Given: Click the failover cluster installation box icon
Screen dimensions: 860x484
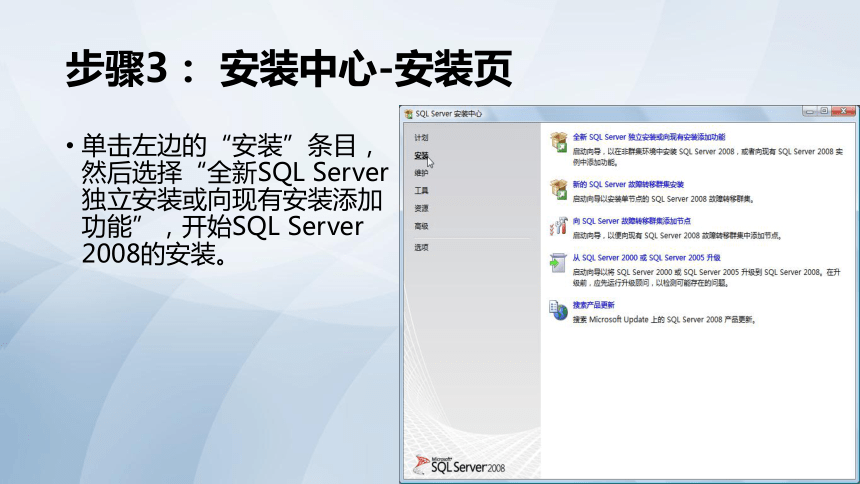Looking at the screenshot, I should [x=559, y=189].
